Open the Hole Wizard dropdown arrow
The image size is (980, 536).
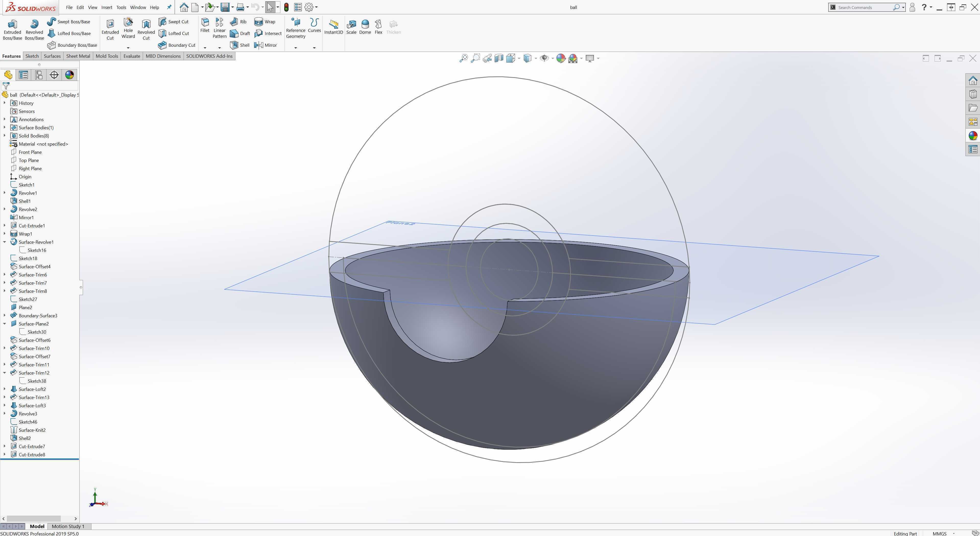(x=128, y=48)
